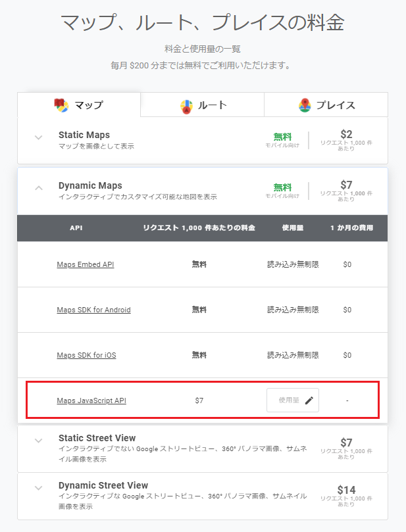Click the $2 price for Static Maps
Screen dimensions: 406x532
click(x=346, y=134)
